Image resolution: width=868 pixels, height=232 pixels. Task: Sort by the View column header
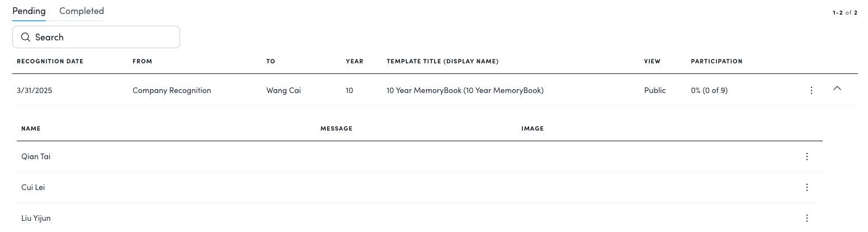pos(652,62)
